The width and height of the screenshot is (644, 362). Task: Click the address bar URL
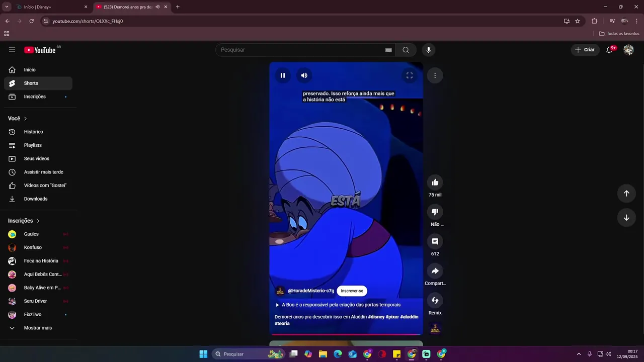[x=88, y=21]
